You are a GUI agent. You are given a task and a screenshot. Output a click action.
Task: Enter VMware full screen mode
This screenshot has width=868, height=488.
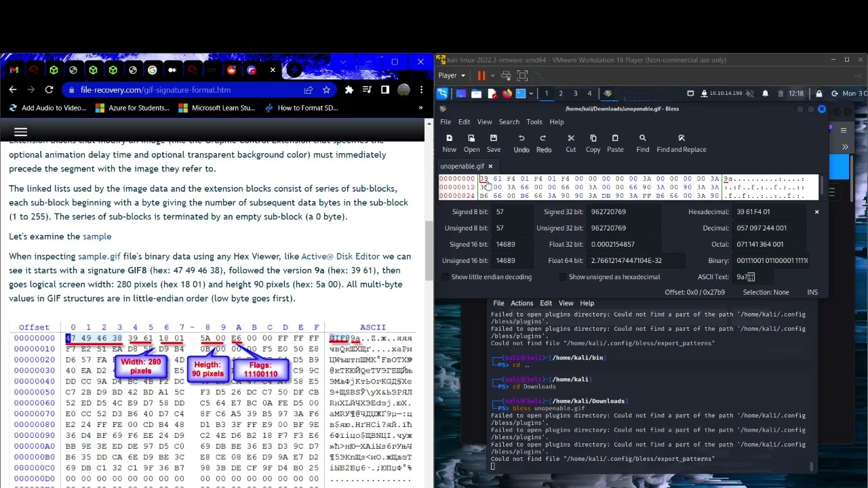tap(522, 76)
